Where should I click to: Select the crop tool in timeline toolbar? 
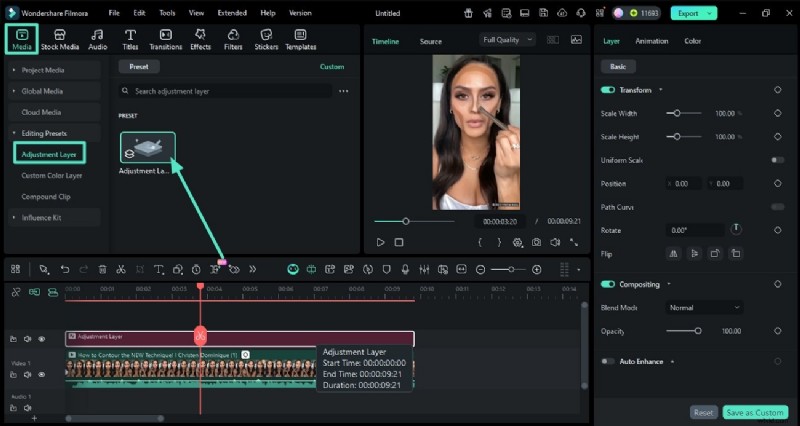[140, 269]
